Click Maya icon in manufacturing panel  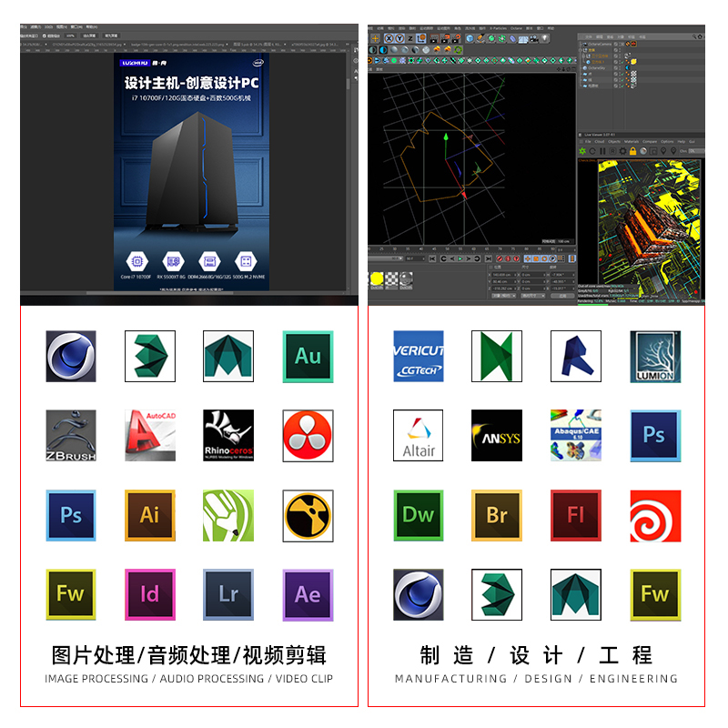coord(576,594)
